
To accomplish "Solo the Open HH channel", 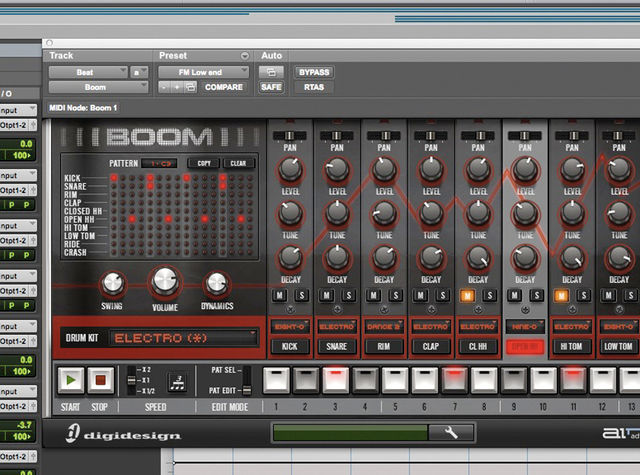I will [x=537, y=295].
